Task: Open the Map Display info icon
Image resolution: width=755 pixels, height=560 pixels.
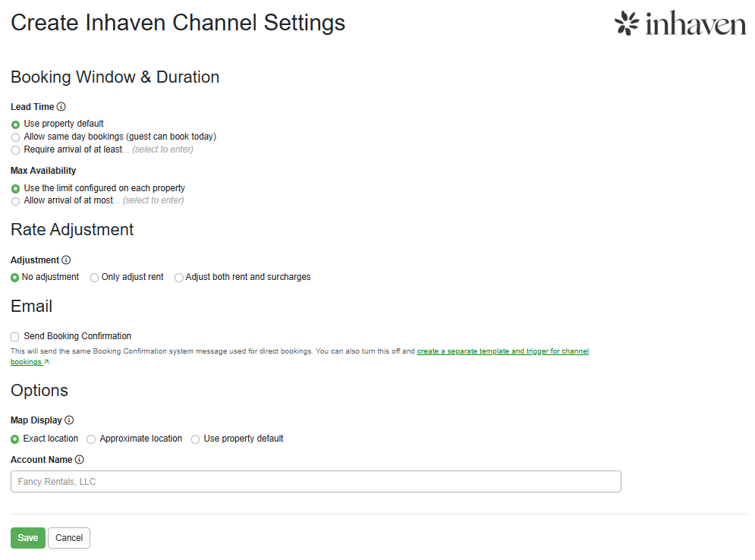Action: click(69, 420)
